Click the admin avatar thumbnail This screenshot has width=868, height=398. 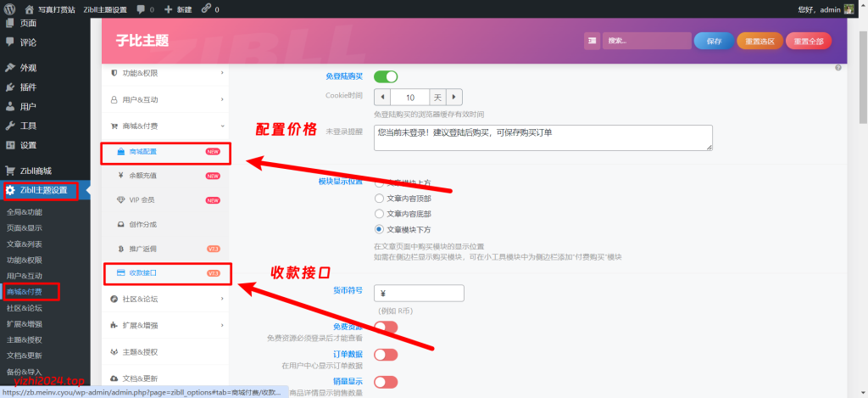(849, 9)
